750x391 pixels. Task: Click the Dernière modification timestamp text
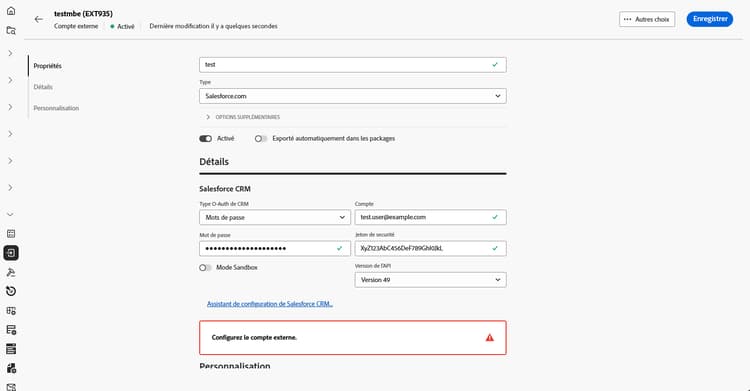pos(213,26)
